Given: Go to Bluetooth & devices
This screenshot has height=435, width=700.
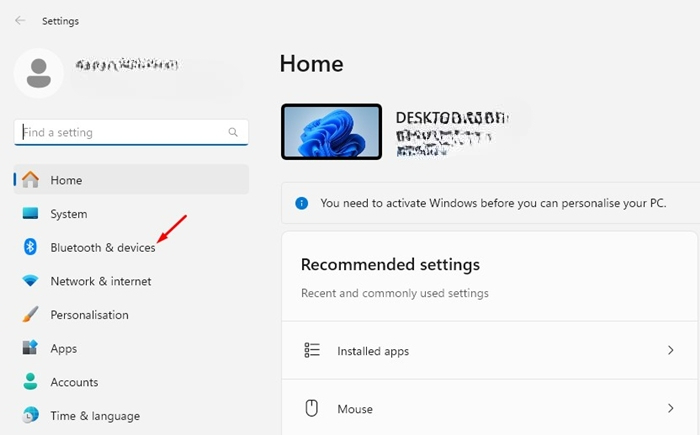Looking at the screenshot, I should coord(131,247).
